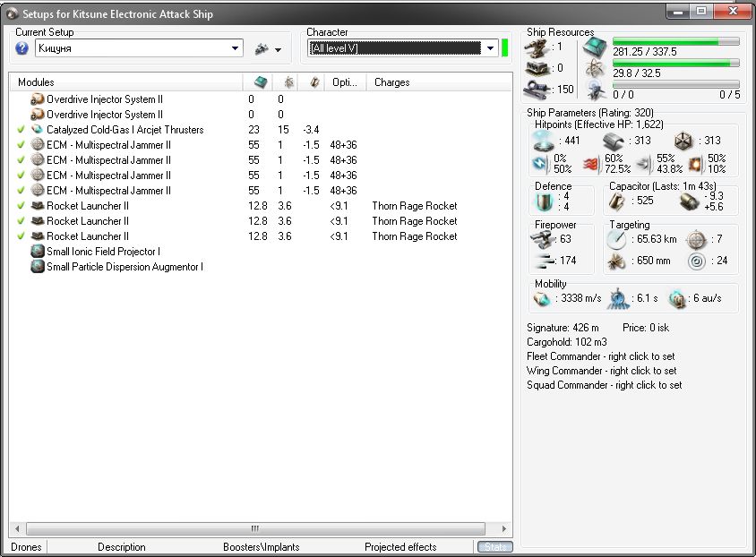Click the powergrid column header icon
Viewport: 756px width, 557px height.
pos(288,82)
